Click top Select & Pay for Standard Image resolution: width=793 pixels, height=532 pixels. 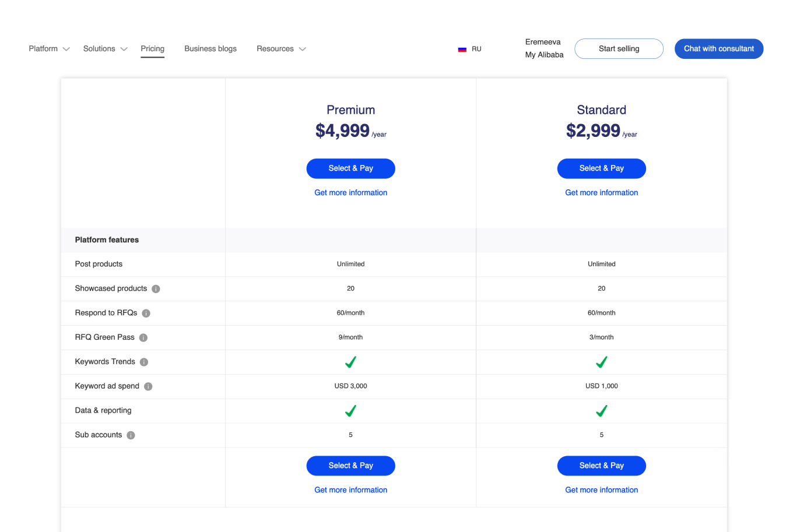[602, 168]
